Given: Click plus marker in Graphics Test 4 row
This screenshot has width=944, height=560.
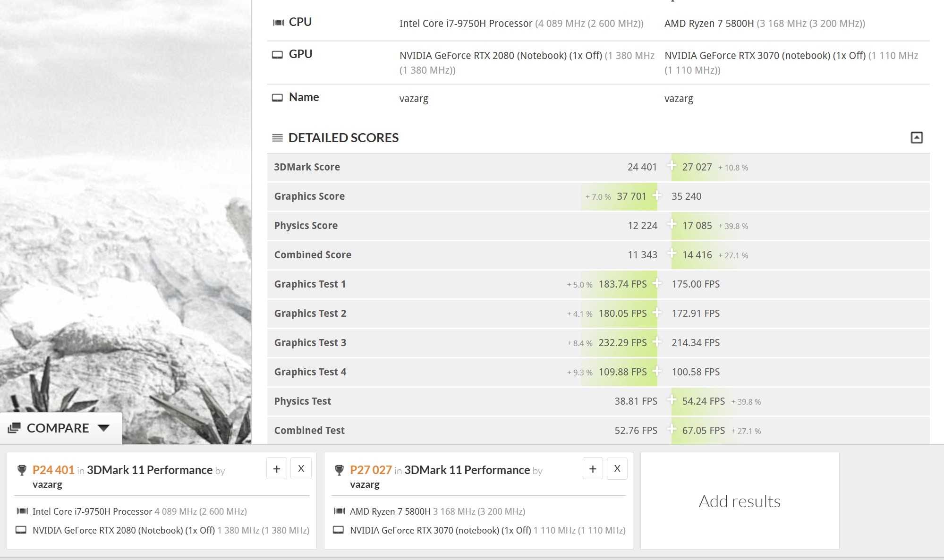Looking at the screenshot, I should (657, 371).
